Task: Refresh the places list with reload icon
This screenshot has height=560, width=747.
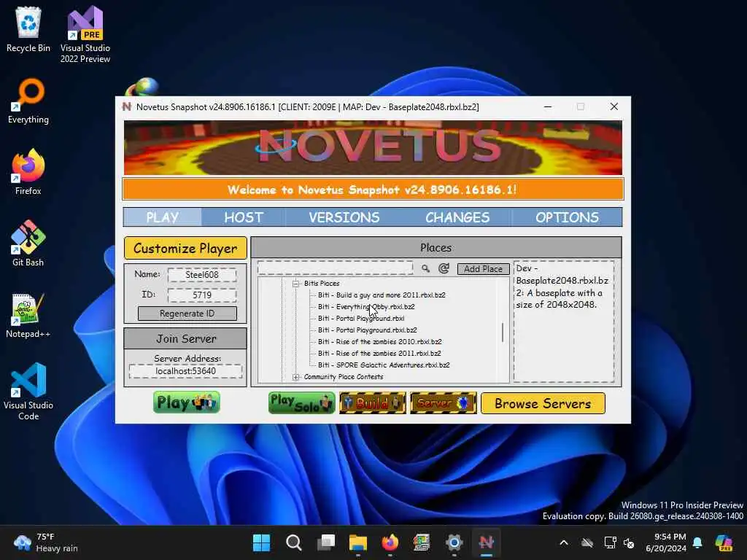Action: (x=444, y=268)
